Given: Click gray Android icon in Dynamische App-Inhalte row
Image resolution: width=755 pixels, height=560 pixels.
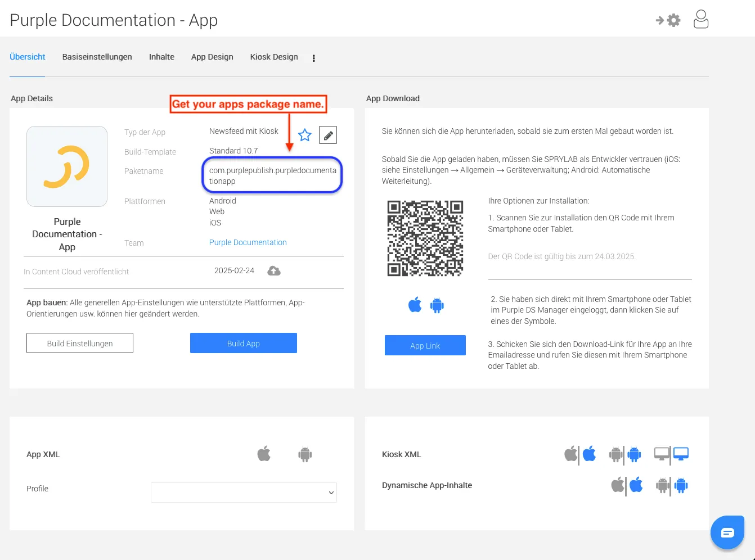Looking at the screenshot, I should click(663, 485).
